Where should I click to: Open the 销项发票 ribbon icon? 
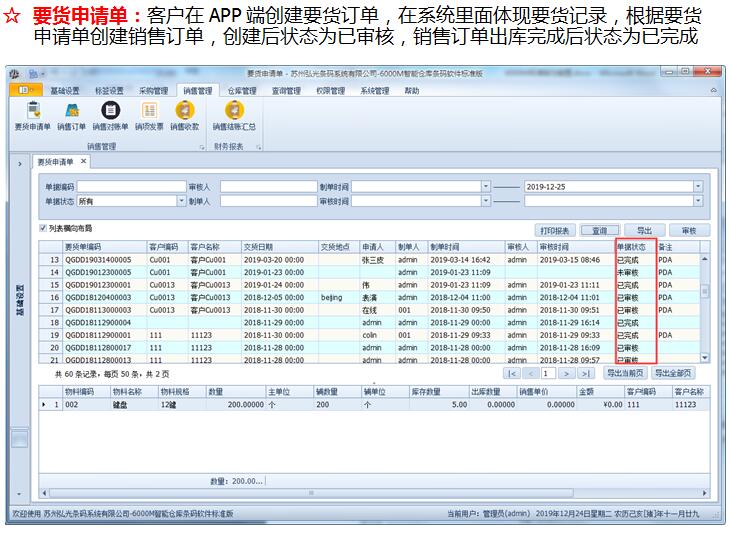149,116
